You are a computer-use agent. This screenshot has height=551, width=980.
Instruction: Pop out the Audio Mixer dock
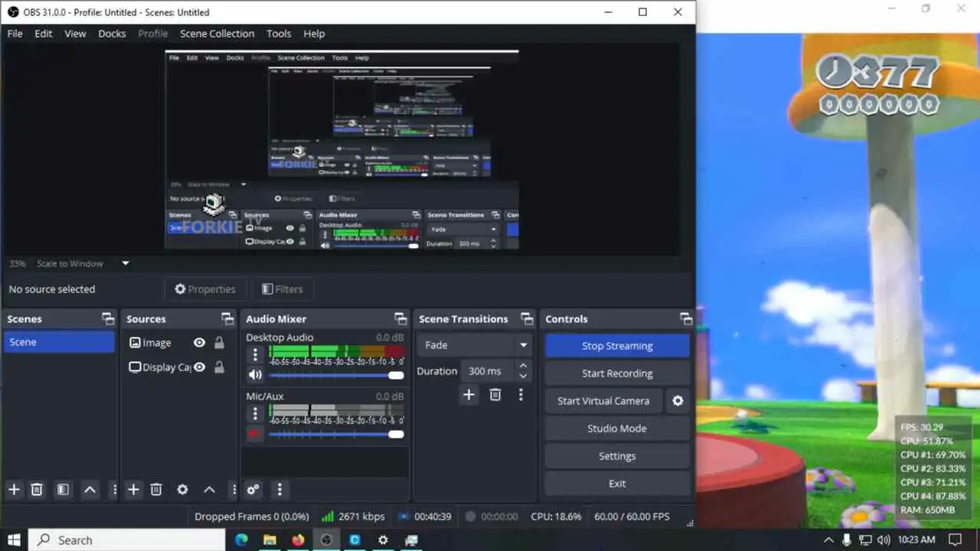point(400,319)
